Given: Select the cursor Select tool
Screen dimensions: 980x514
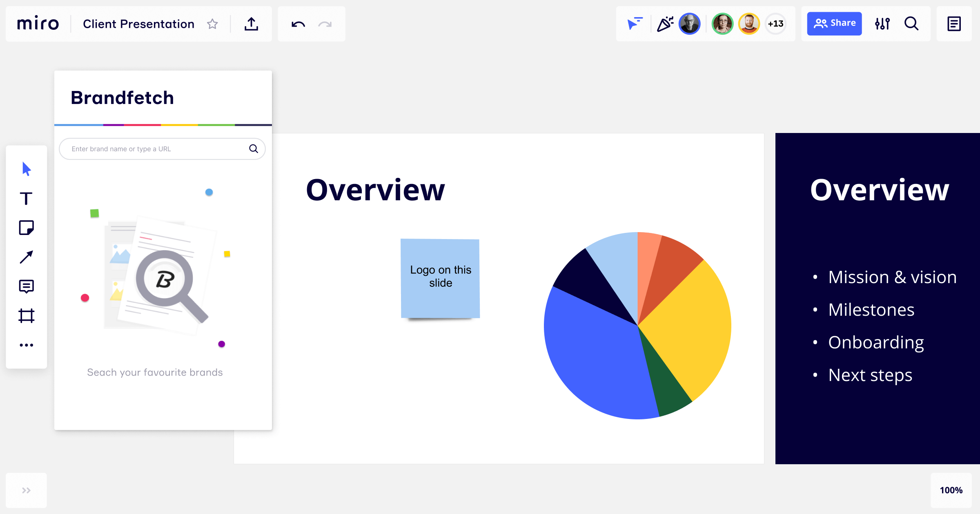Looking at the screenshot, I should (27, 168).
